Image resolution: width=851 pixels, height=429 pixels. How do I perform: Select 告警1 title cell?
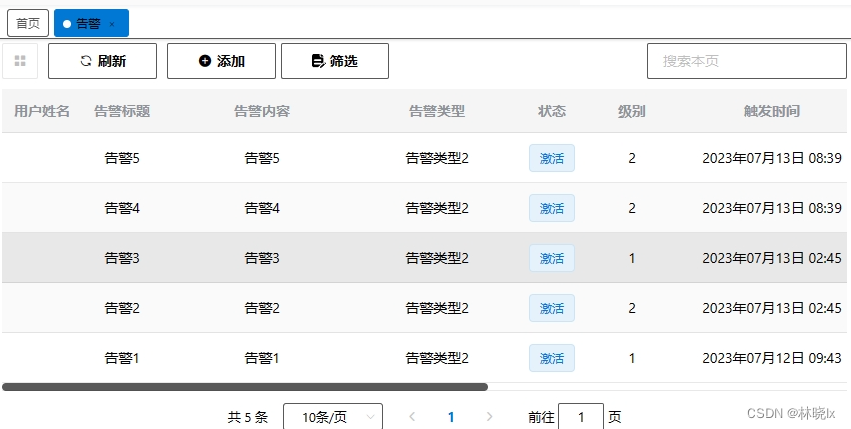(122, 358)
